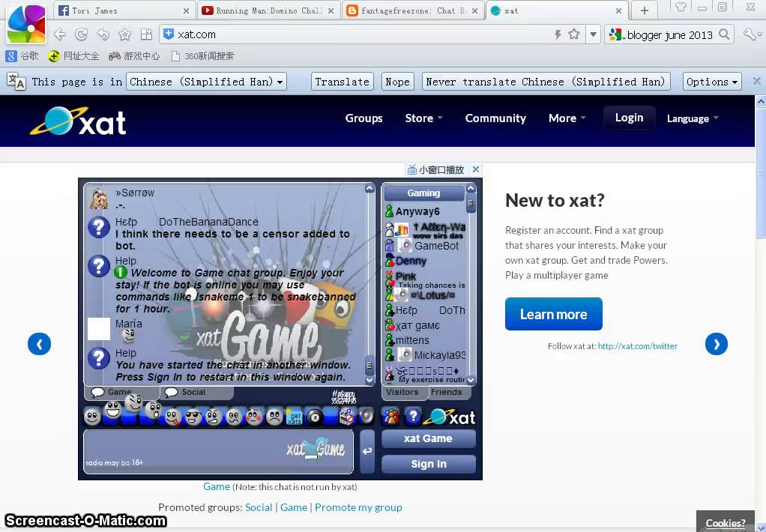Click the 8-ball icon in chat toolbar
This screenshot has height=532, width=766.
(315, 417)
